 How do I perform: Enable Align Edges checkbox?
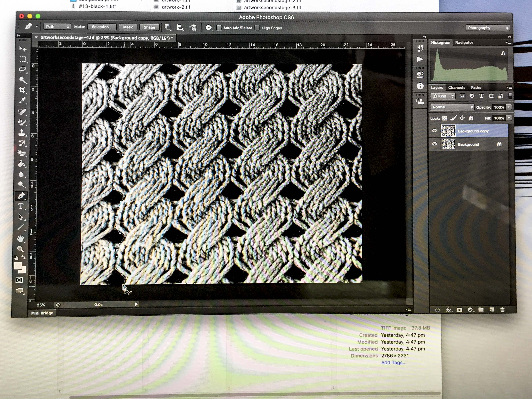pyautogui.click(x=257, y=28)
